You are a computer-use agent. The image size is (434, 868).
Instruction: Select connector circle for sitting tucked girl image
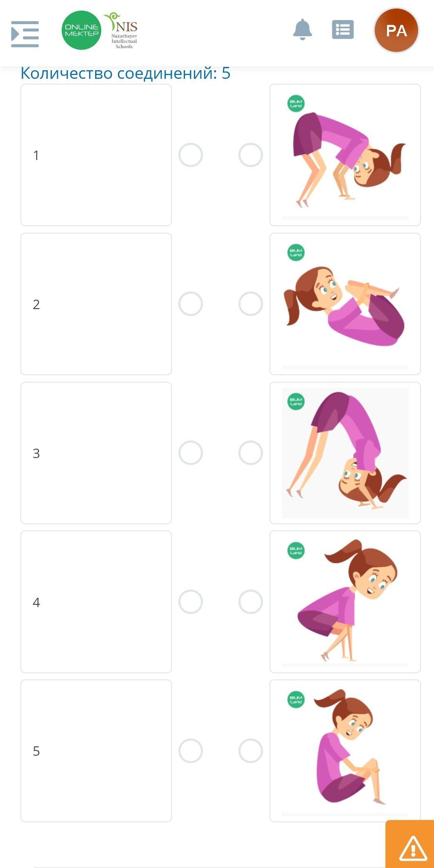[251, 751]
